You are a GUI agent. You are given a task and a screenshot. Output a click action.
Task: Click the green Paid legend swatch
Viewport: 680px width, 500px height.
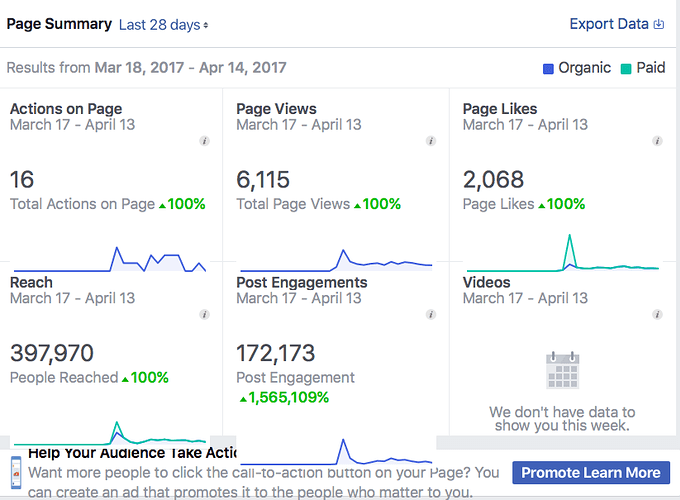pyautogui.click(x=626, y=69)
